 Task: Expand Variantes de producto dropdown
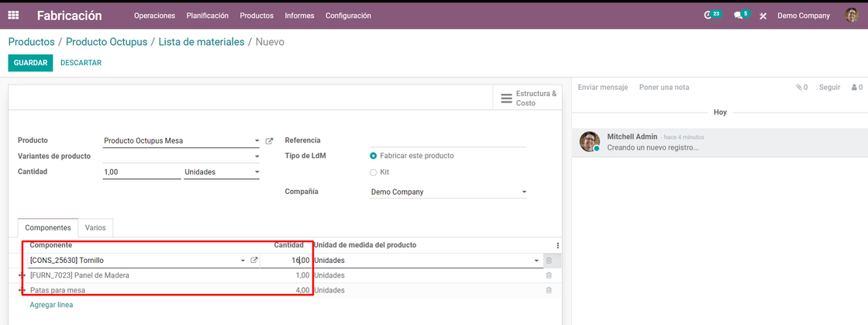point(257,157)
